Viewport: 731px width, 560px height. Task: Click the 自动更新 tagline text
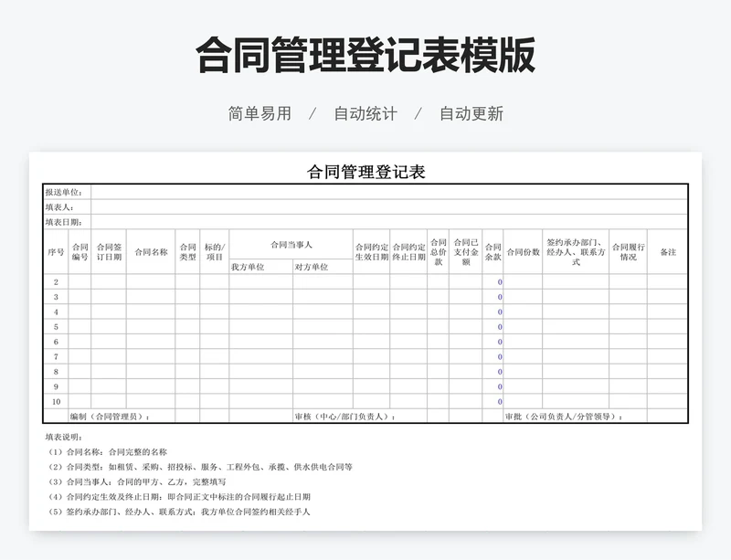pyautogui.click(x=471, y=113)
